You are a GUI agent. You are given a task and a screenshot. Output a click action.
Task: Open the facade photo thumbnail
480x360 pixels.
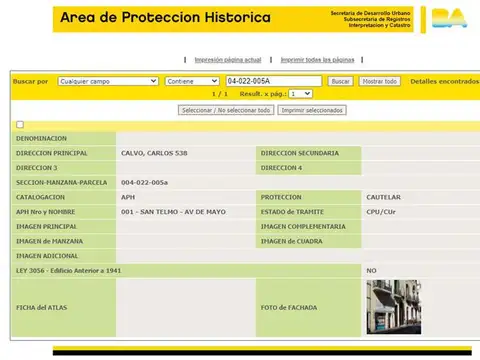[x=394, y=307]
